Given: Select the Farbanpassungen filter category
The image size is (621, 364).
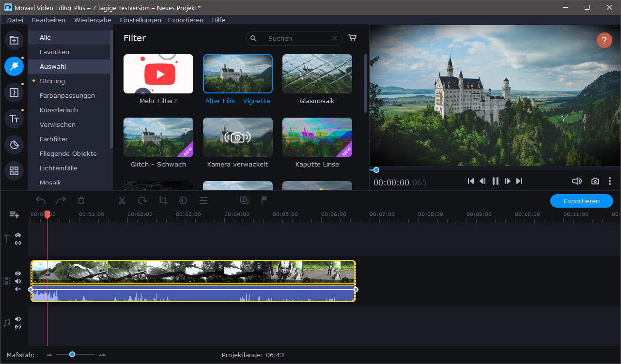Looking at the screenshot, I should pyautogui.click(x=67, y=95).
